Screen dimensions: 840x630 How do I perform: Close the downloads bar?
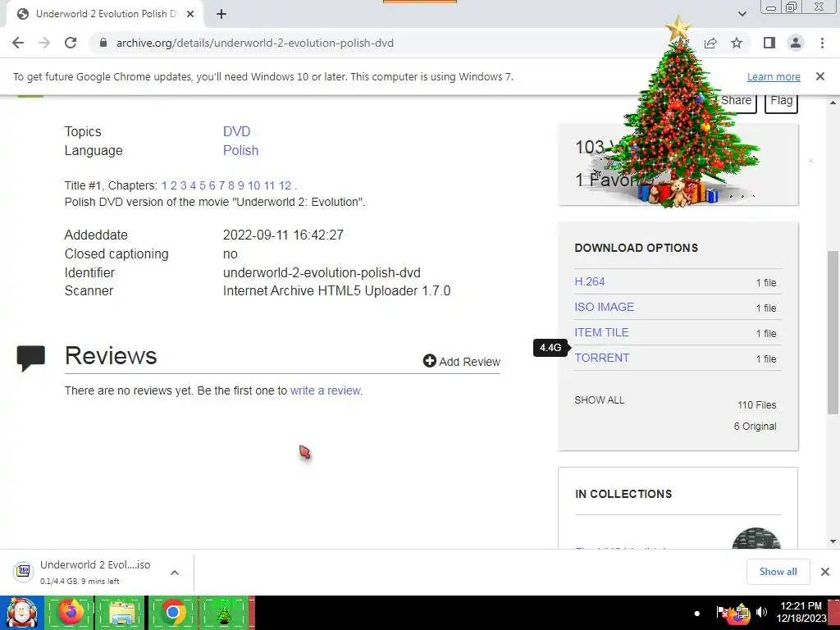click(825, 572)
